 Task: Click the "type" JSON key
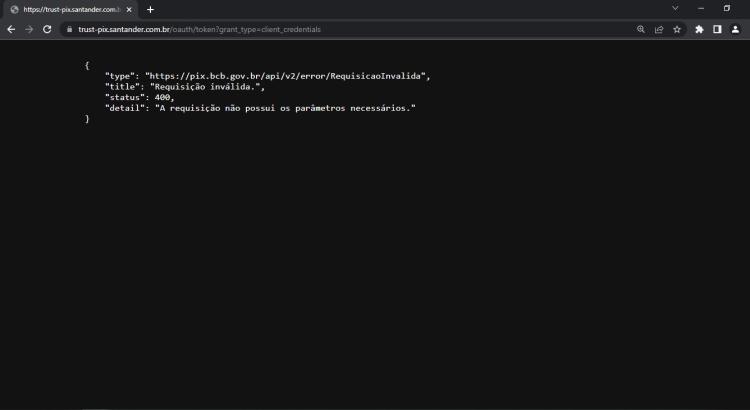(120, 76)
